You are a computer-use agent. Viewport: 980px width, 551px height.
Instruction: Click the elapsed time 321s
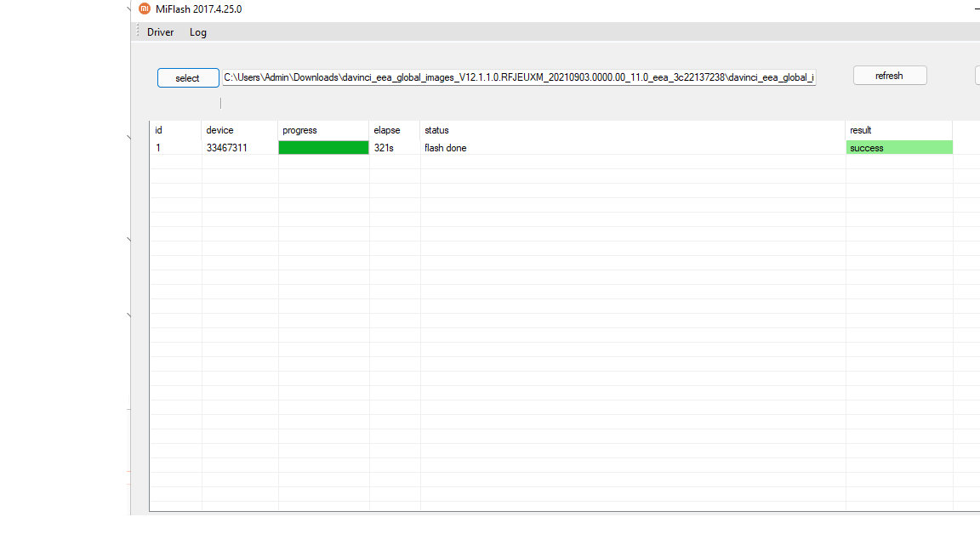pos(384,148)
